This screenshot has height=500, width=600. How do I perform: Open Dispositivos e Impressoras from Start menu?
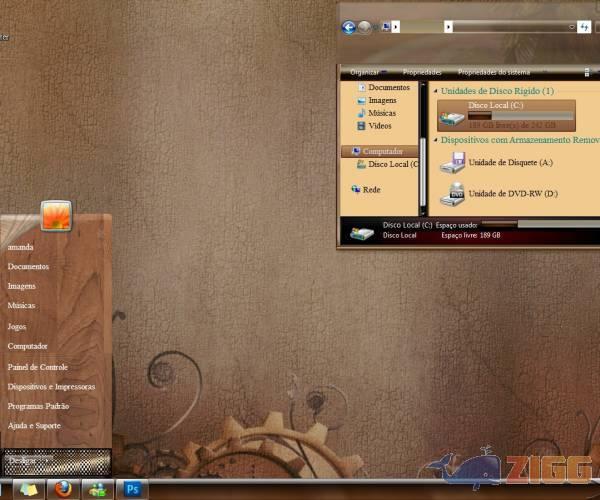click(x=51, y=386)
